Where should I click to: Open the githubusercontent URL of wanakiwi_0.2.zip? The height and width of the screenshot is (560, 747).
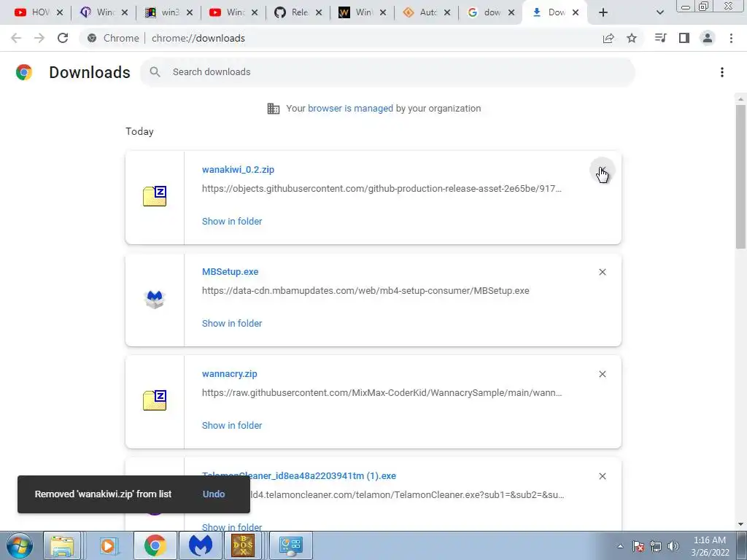coord(382,189)
